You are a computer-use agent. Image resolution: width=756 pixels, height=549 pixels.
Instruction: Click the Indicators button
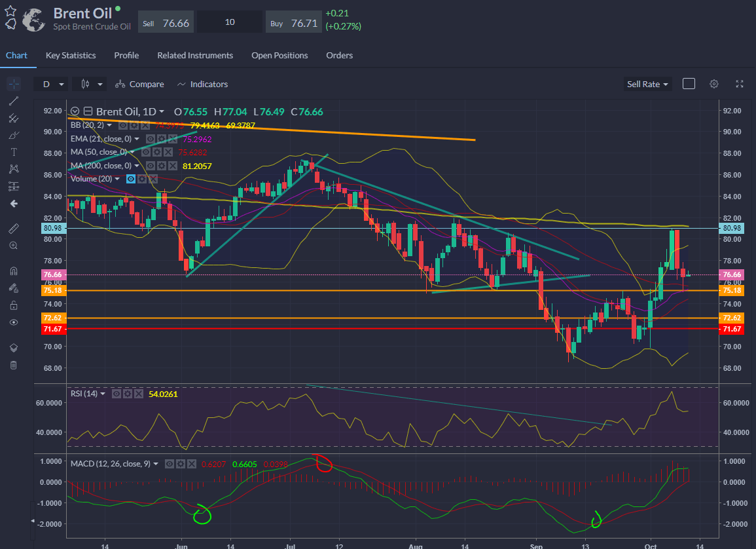tap(202, 84)
